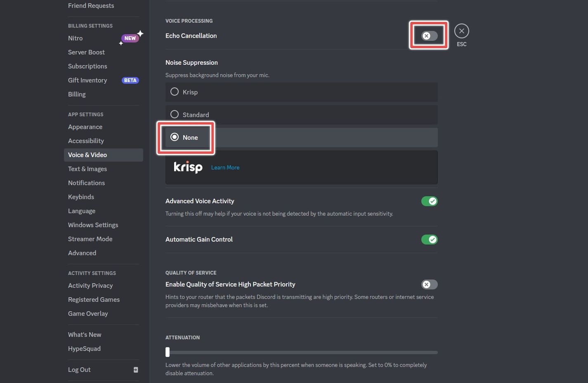This screenshot has width=588, height=383.
Task: Click the Attenuation slider handle
Action: [168, 352]
